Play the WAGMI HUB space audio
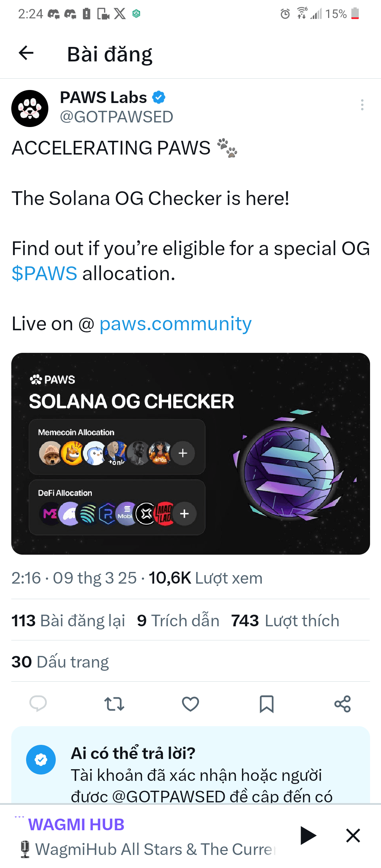The image size is (381, 868). point(308,836)
